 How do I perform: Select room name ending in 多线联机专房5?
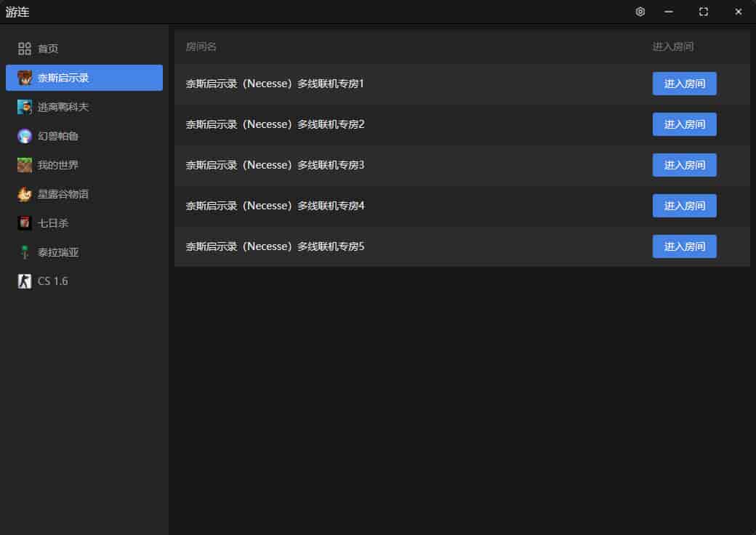tap(275, 246)
